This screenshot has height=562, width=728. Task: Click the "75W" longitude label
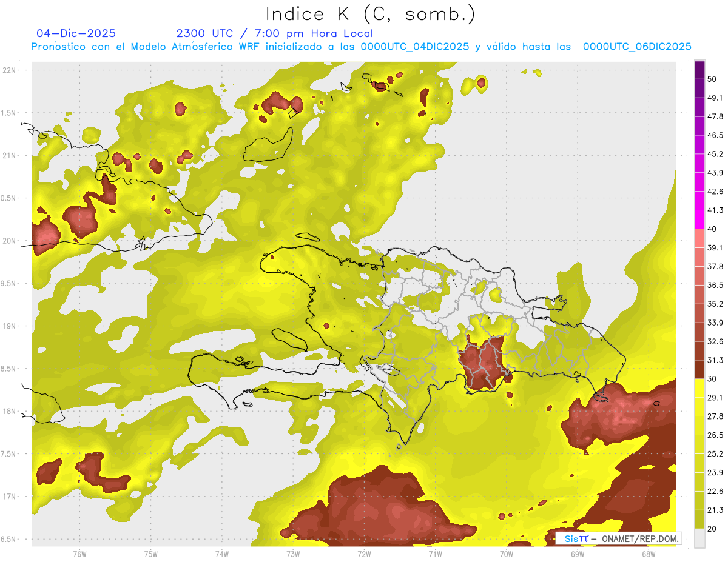(x=150, y=554)
